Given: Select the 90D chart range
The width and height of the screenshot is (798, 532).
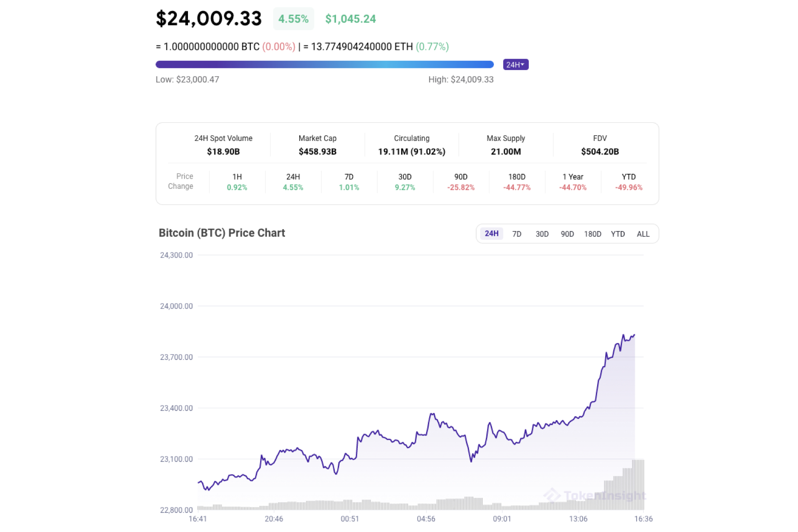Looking at the screenshot, I should pyautogui.click(x=567, y=234).
